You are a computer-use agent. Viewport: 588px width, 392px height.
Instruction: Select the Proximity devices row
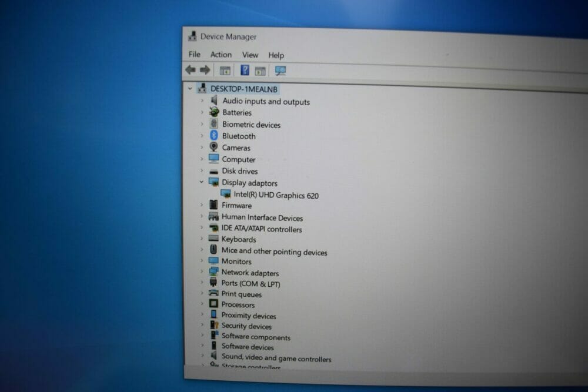(248, 316)
